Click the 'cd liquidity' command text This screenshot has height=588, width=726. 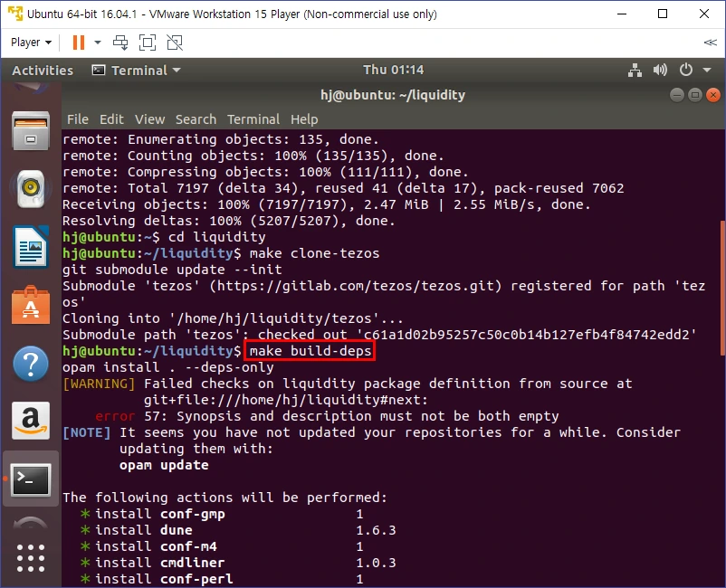(216, 237)
